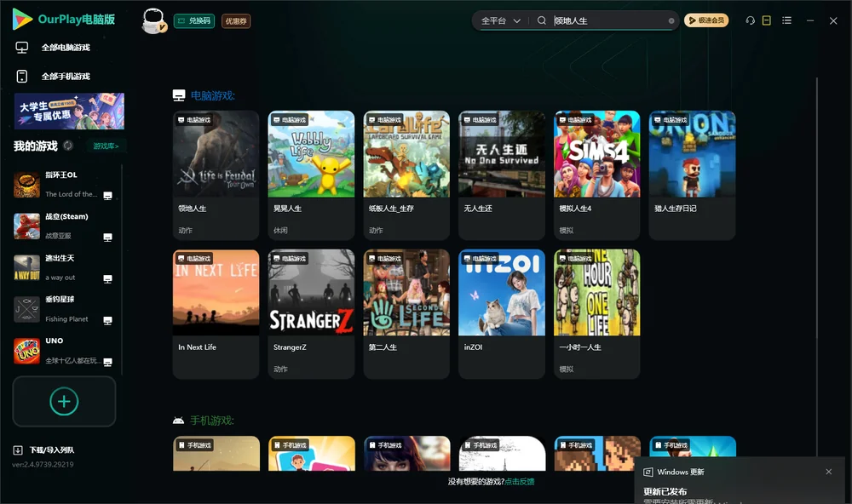Open 战意(Steam) from My Games list

[x=64, y=226]
